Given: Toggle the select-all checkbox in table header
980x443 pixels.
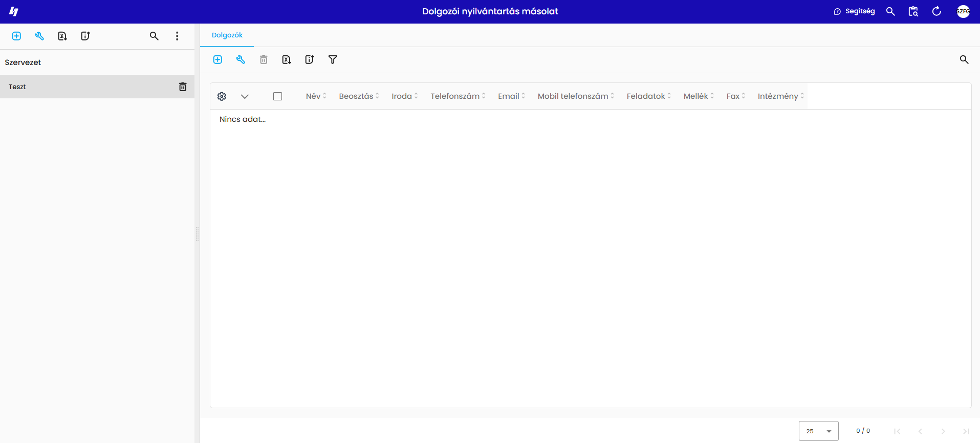Looking at the screenshot, I should pyautogui.click(x=278, y=96).
